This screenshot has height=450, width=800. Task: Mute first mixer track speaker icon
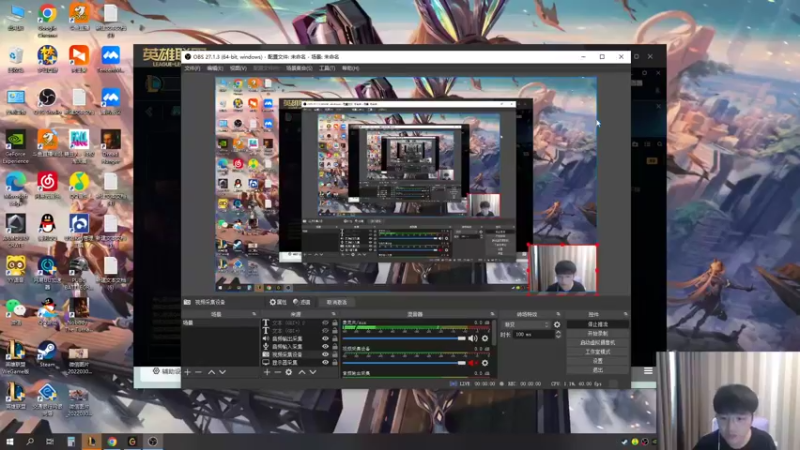pos(473,338)
